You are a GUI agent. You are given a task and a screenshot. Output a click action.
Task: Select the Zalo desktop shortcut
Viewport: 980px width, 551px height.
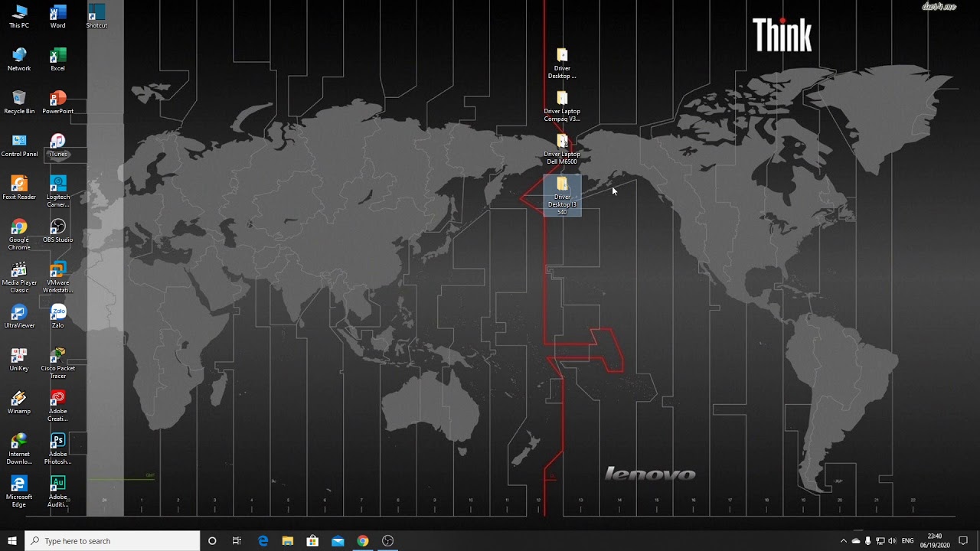[x=57, y=317]
